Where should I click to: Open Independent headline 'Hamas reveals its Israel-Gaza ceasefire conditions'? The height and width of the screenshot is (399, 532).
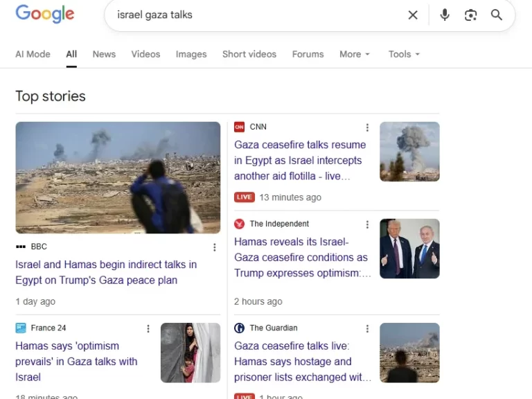pos(302,258)
